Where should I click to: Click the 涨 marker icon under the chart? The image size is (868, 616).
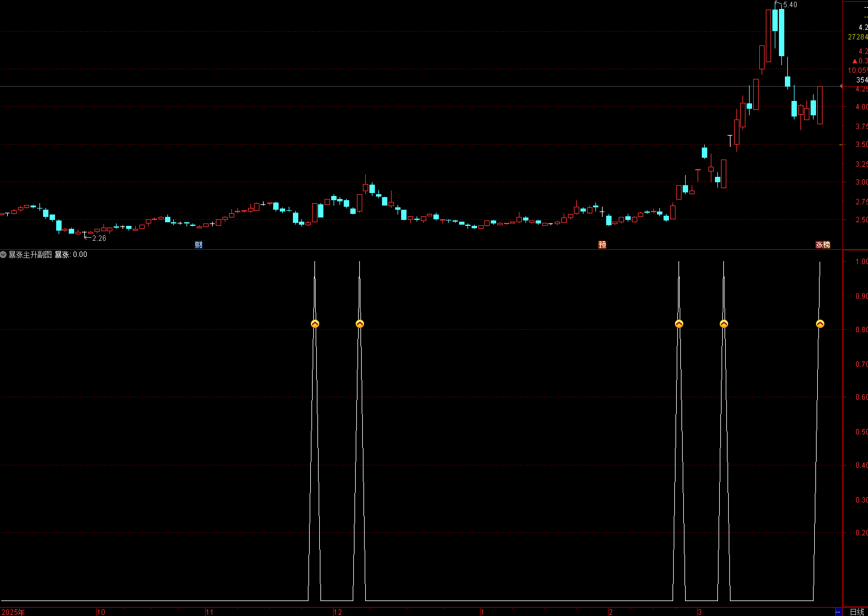(819, 245)
